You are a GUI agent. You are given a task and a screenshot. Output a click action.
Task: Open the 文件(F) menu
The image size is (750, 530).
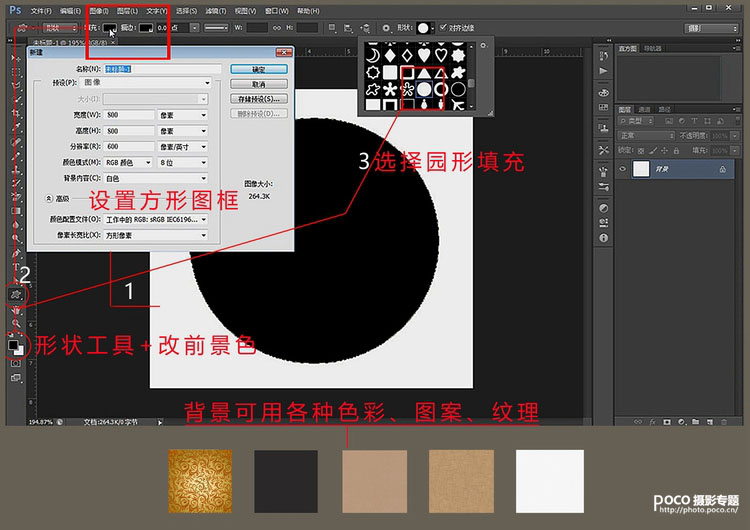(x=41, y=11)
